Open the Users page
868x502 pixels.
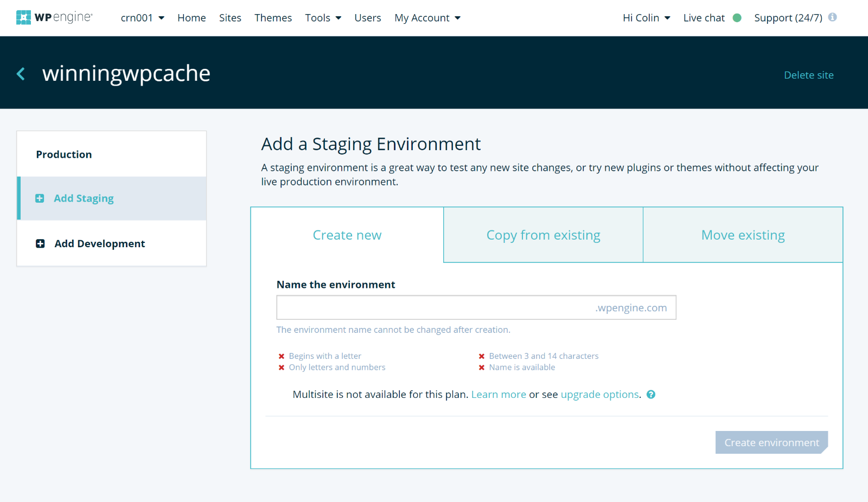point(368,18)
